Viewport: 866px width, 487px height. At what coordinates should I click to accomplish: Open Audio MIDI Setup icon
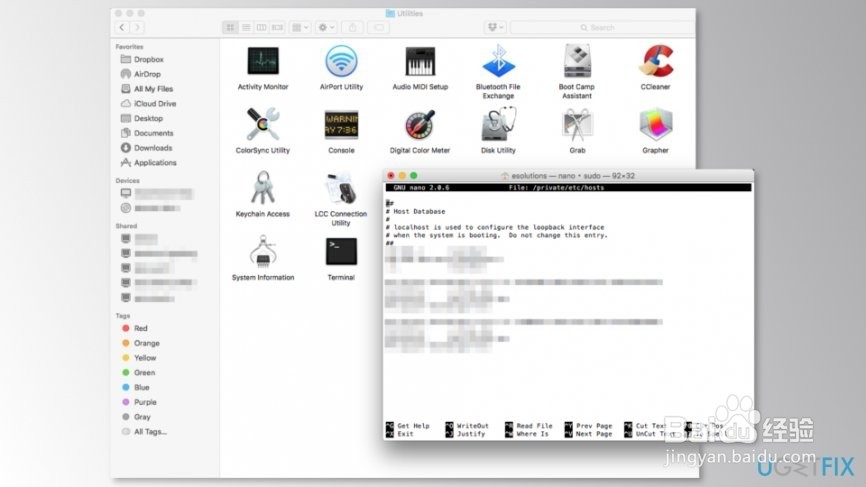420,61
